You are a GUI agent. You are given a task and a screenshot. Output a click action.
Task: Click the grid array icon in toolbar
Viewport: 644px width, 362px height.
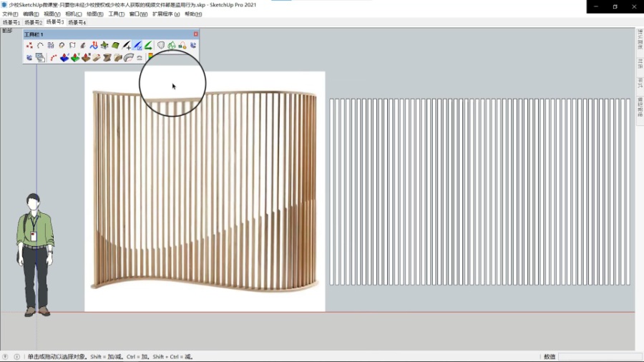pos(51,46)
